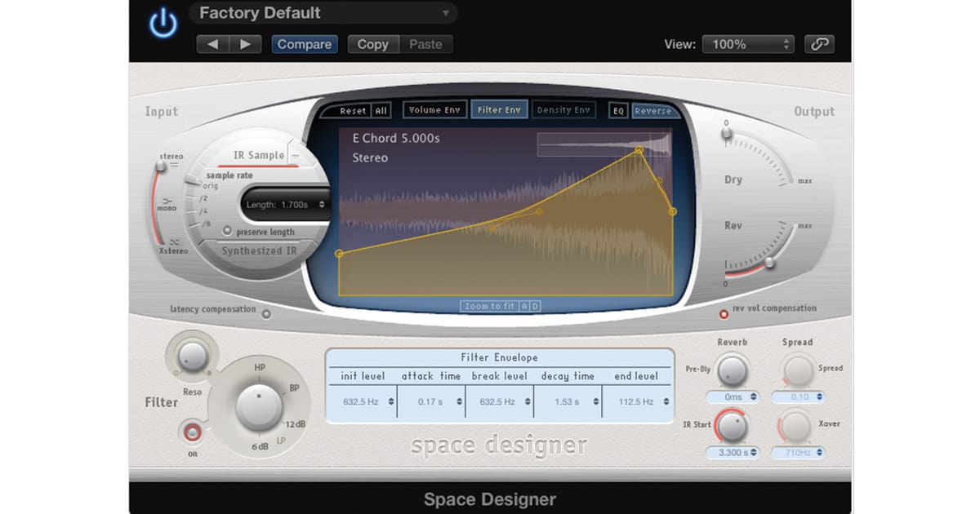
Task: Click the IR overview thumbnail in display
Action: click(604, 144)
